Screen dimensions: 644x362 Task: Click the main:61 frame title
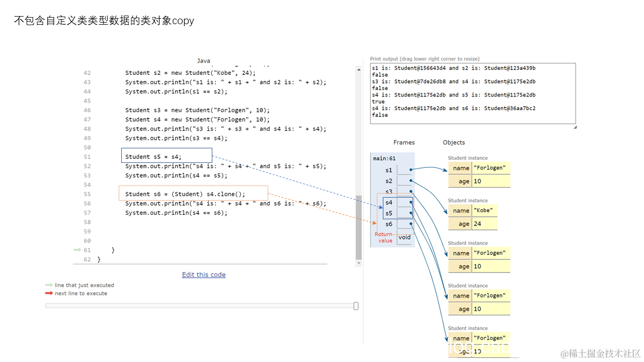click(384, 158)
